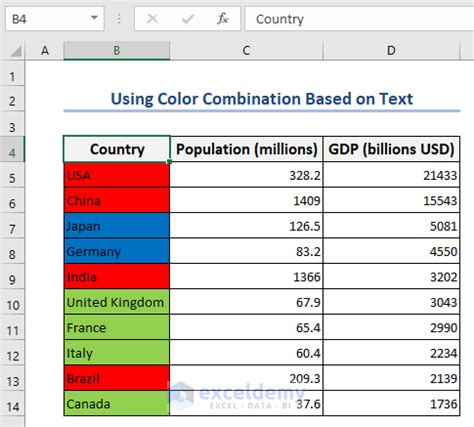This screenshot has height=427, width=474.
Task: Select the green United Kingdom cell
Action: [117, 302]
